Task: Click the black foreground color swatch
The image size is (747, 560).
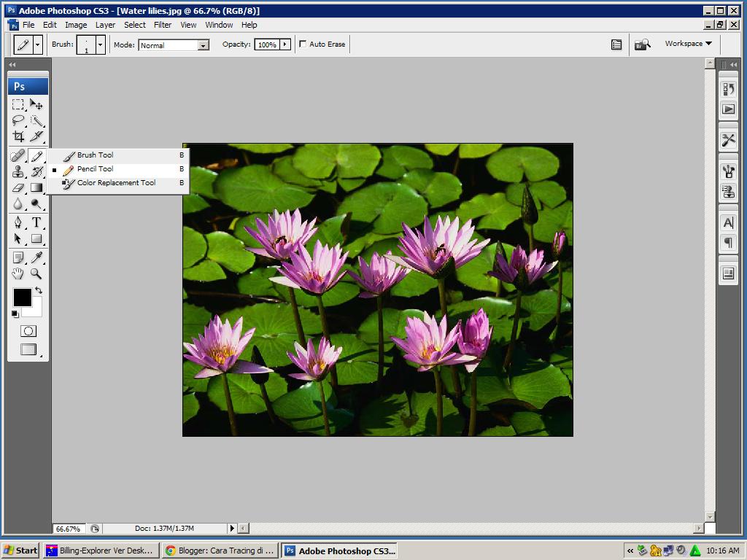Action: point(22,297)
